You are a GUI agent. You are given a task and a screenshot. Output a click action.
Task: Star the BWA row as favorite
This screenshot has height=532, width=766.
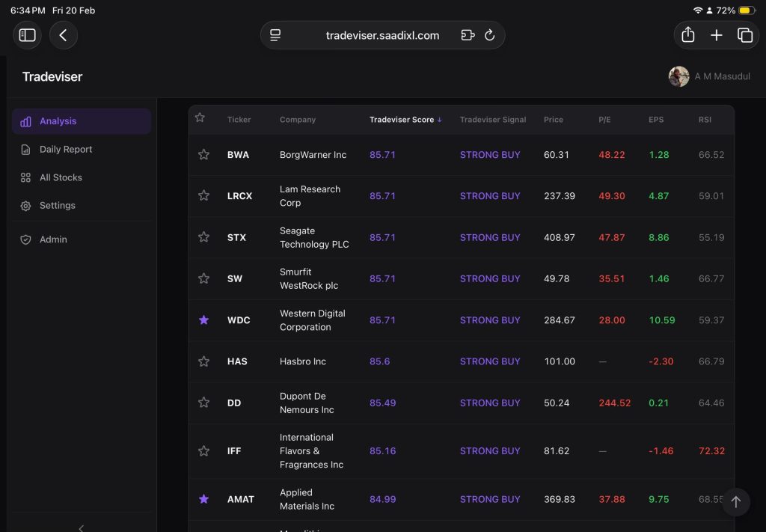[203, 155]
